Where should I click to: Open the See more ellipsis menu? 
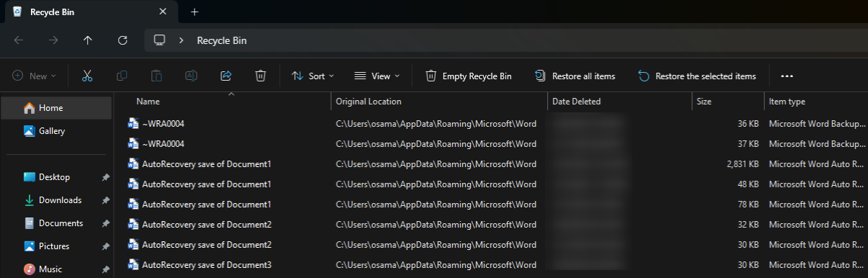pyautogui.click(x=787, y=76)
